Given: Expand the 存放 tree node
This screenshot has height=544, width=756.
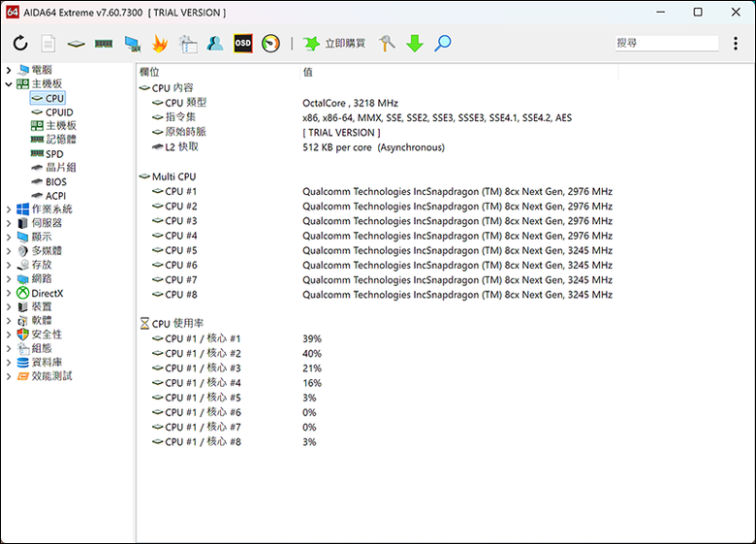Looking at the screenshot, I should point(9,265).
